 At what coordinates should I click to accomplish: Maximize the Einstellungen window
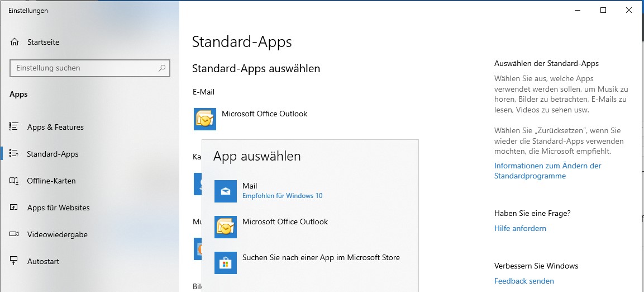point(603,11)
